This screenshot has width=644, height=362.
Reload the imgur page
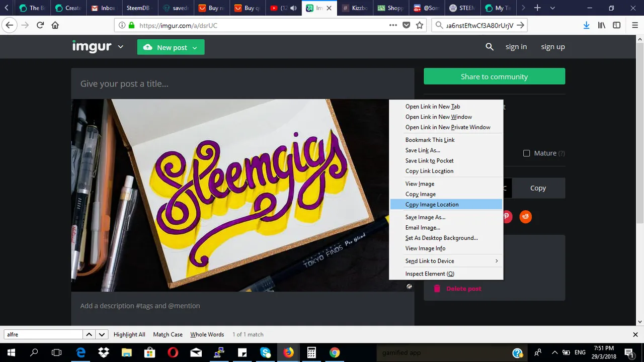(x=40, y=25)
